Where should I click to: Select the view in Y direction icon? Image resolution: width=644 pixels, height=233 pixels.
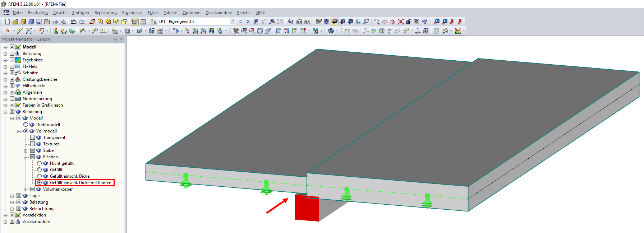(286, 31)
